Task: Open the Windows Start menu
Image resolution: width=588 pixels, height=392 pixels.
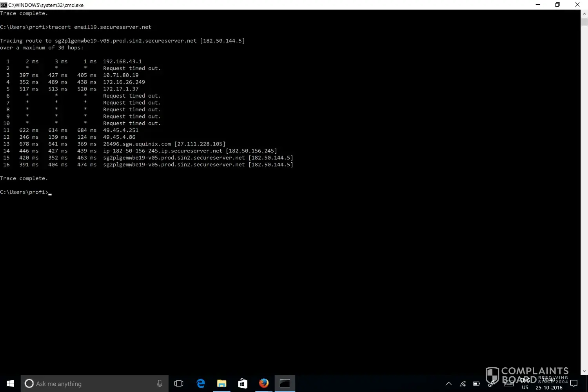Action: [10, 383]
